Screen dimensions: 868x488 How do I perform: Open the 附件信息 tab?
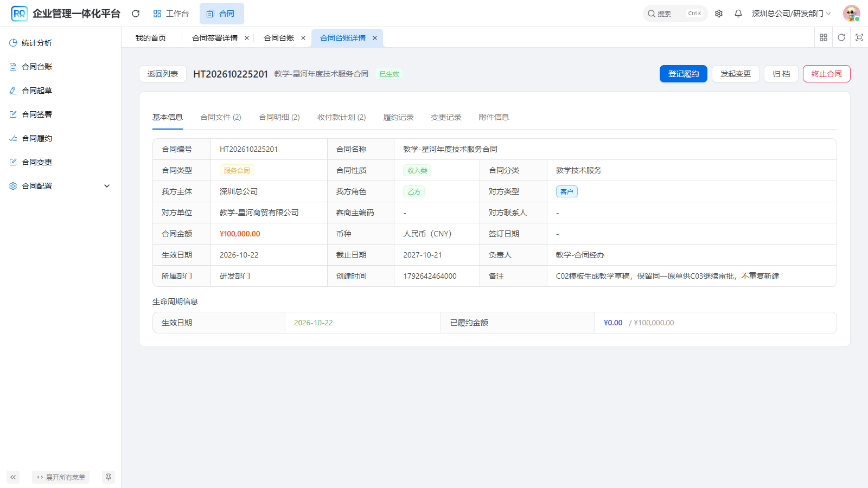click(494, 117)
